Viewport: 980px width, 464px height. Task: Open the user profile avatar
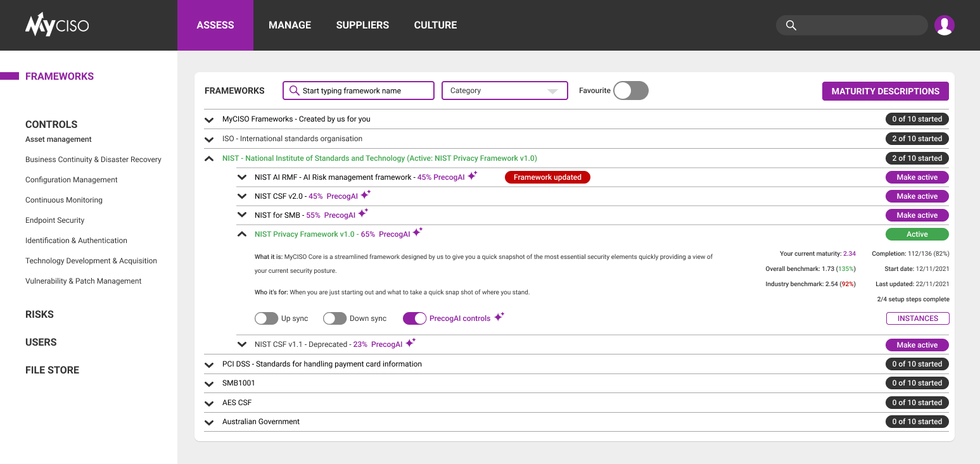(x=944, y=25)
